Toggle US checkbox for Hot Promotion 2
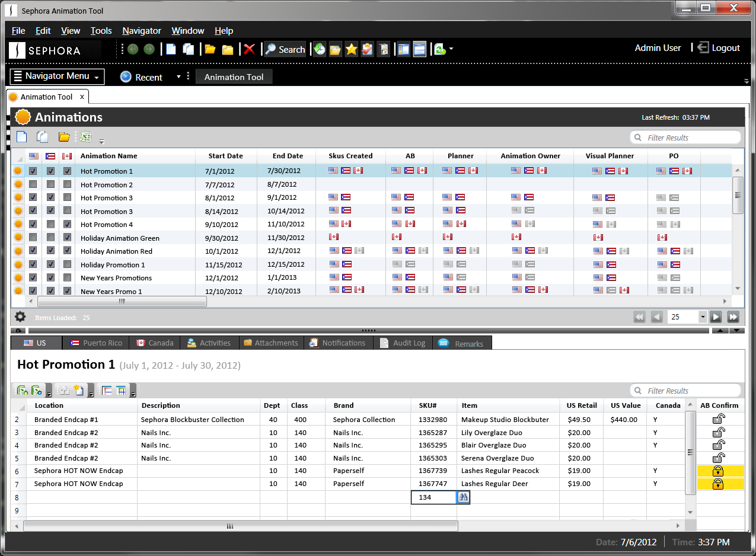 (33, 184)
